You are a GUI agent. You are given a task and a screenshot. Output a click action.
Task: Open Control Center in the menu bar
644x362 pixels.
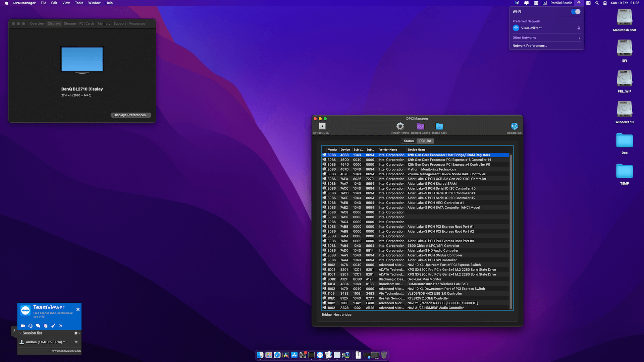point(605,3)
